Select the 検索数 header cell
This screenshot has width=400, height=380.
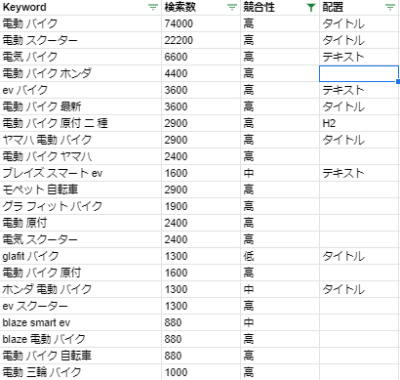(201, 7)
